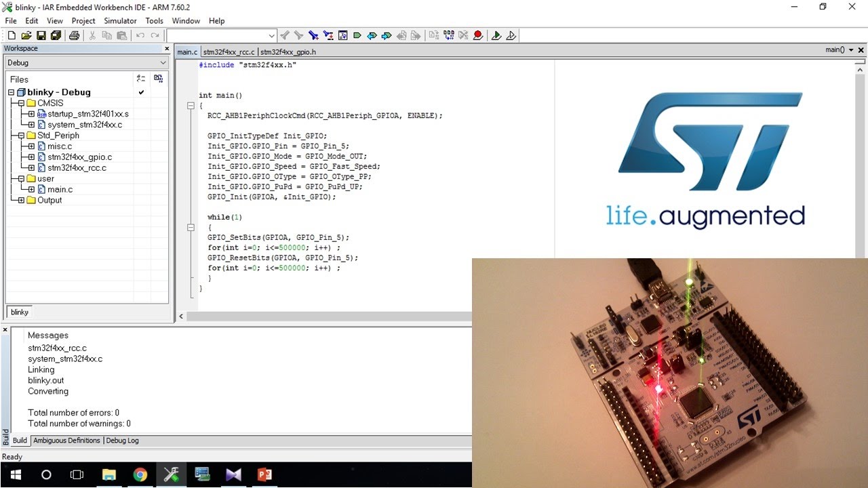Click the 'Total number of errors: 0' message
Viewport: 868px width, 488px height.
73,413
